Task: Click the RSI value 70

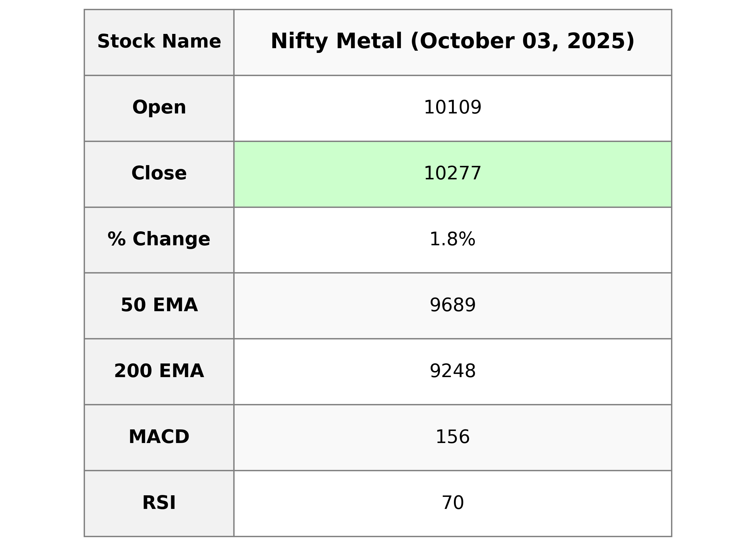Action: 452,503
